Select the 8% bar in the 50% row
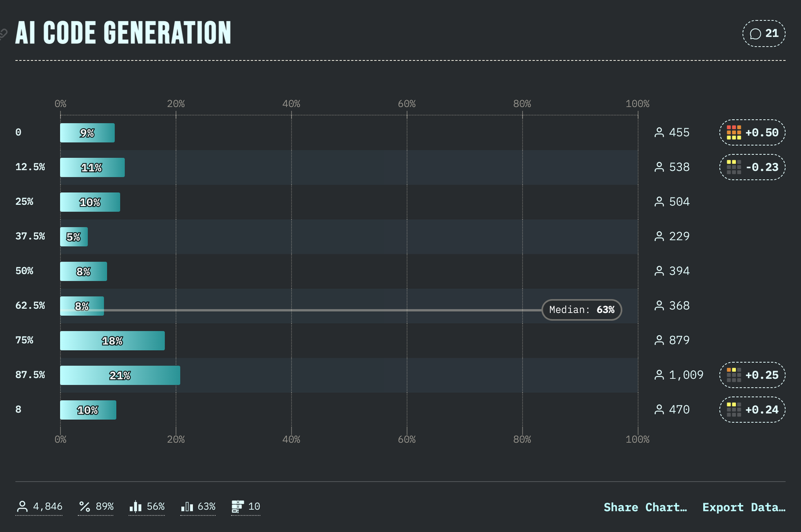 [84, 272]
